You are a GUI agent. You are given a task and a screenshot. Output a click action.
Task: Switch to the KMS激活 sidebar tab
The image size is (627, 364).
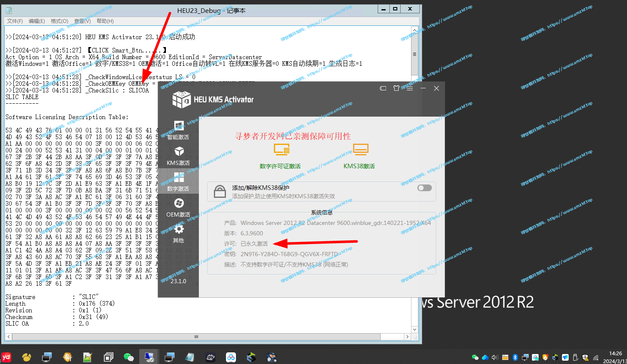[x=178, y=156]
